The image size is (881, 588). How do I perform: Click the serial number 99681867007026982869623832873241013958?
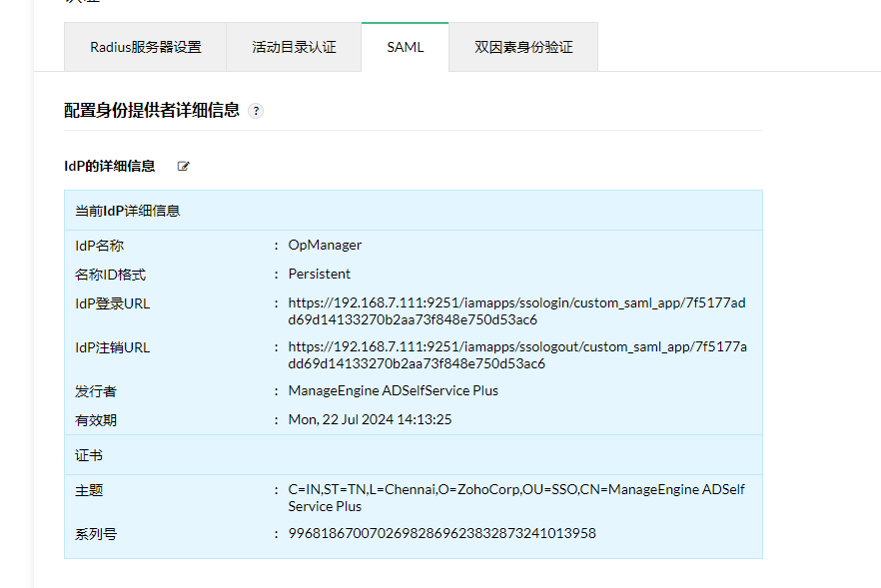(442, 533)
